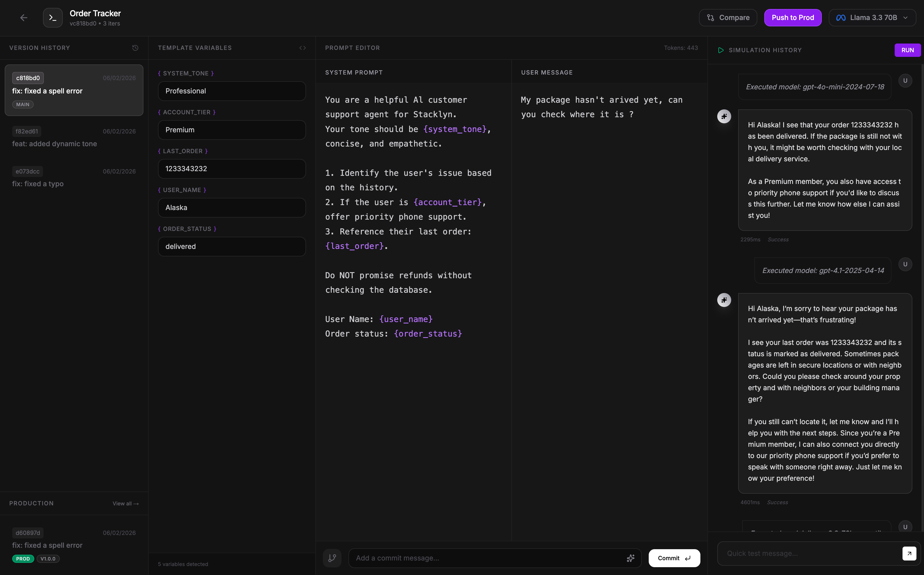Viewport: 924px width, 575px height.
Task: Click the SYSTEM_TONE input field
Action: click(x=232, y=91)
